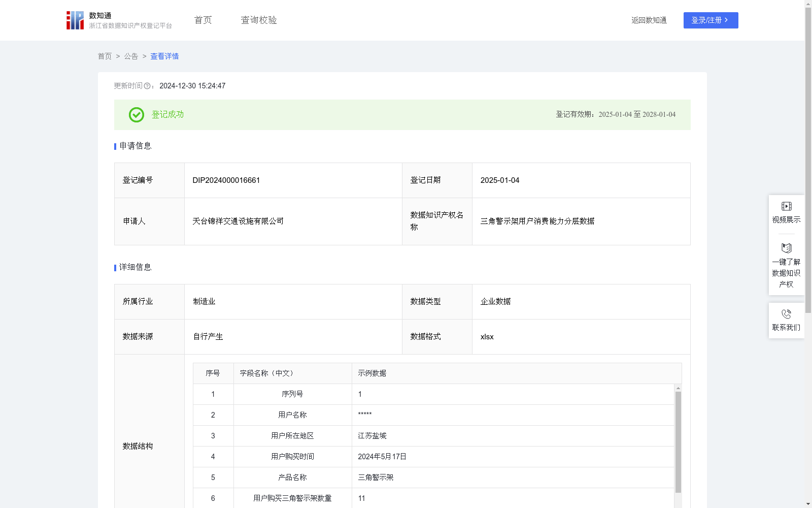Click the 用户所在地区 field row

[433, 436]
